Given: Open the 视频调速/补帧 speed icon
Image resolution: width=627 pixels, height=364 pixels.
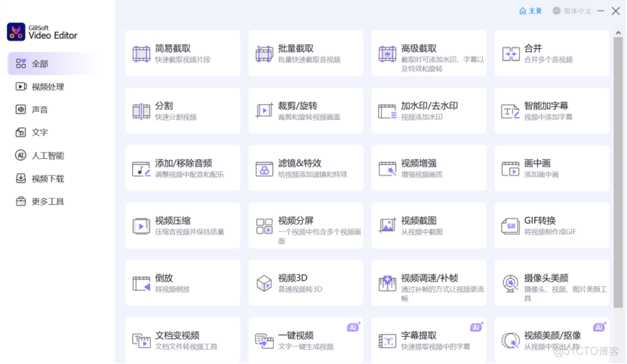Looking at the screenshot, I should pyautogui.click(x=388, y=283).
